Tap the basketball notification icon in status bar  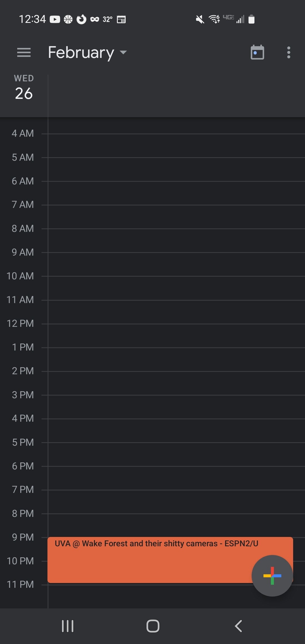(x=68, y=19)
